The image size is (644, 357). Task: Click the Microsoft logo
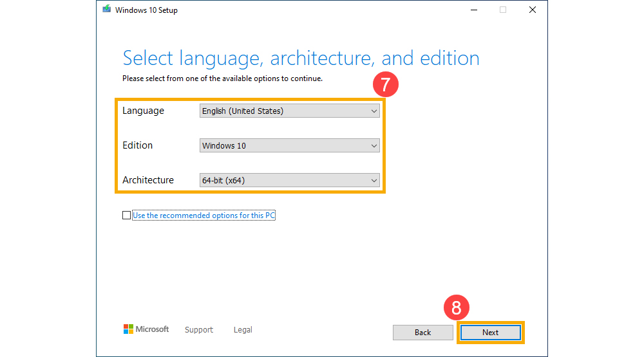click(146, 329)
